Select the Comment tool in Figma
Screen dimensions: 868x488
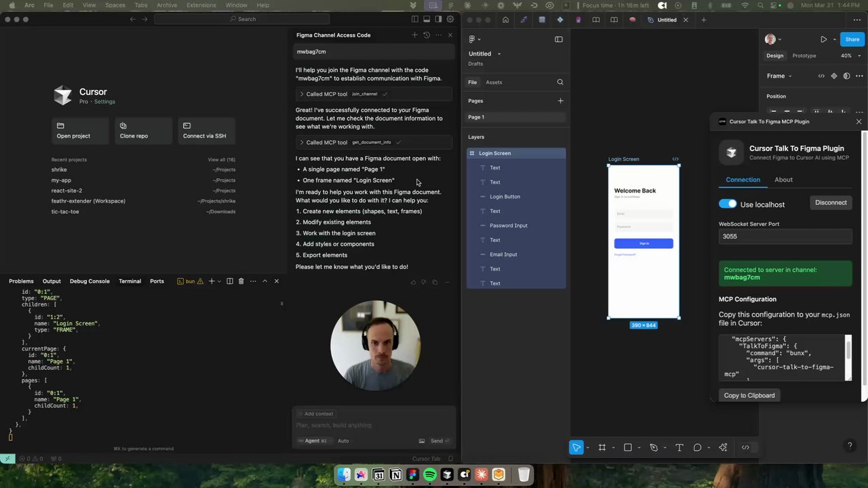pyautogui.click(x=697, y=447)
